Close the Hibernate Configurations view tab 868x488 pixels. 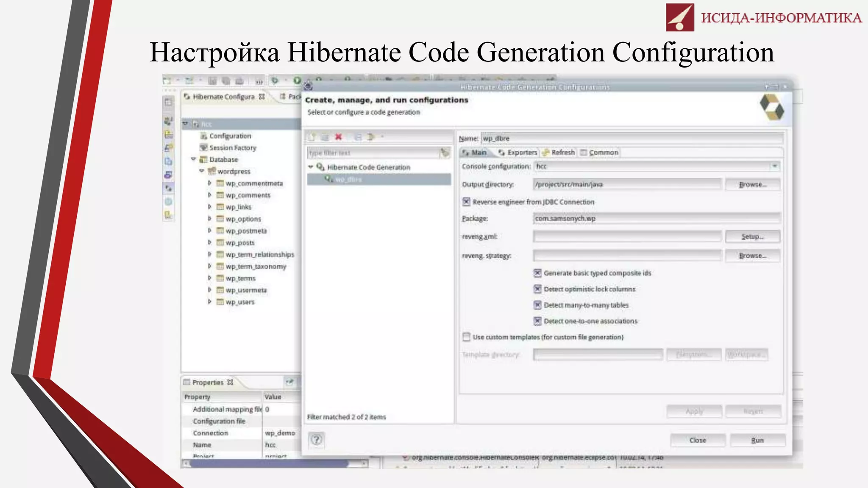click(x=262, y=97)
